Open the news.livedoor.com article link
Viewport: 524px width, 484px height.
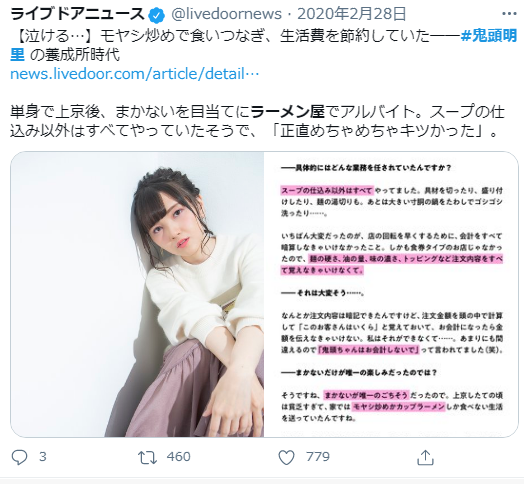[x=135, y=74]
